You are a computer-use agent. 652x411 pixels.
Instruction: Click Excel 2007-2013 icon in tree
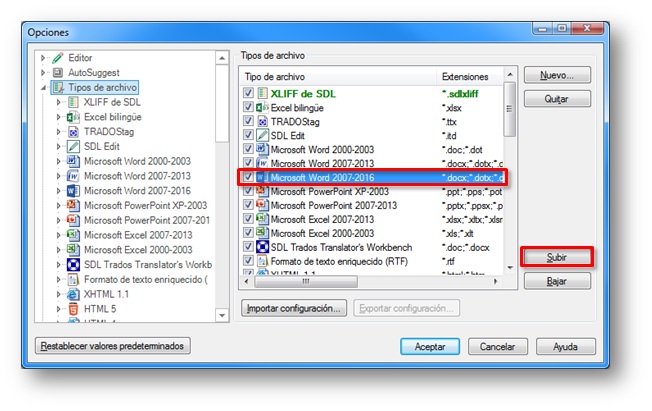point(73,235)
